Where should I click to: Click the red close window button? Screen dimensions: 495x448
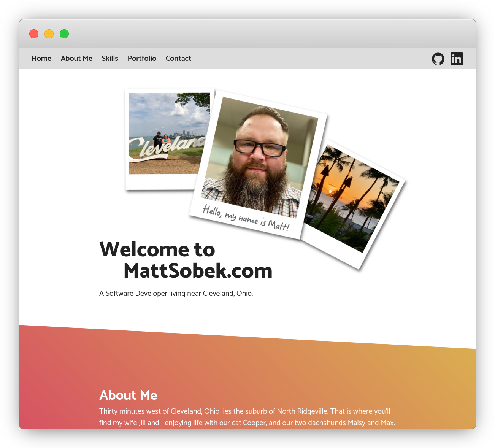33,33
